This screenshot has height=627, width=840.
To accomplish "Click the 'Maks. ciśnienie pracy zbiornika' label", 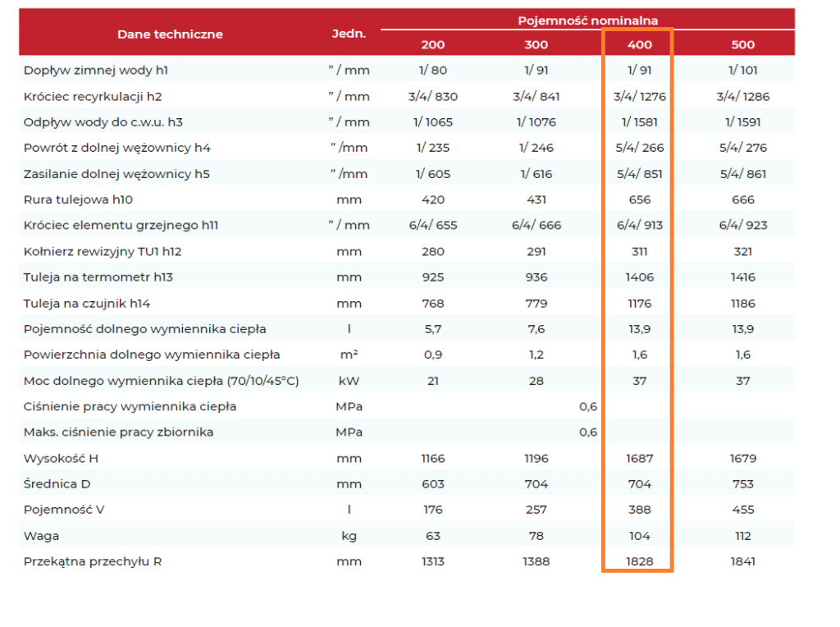I will pos(118,432).
